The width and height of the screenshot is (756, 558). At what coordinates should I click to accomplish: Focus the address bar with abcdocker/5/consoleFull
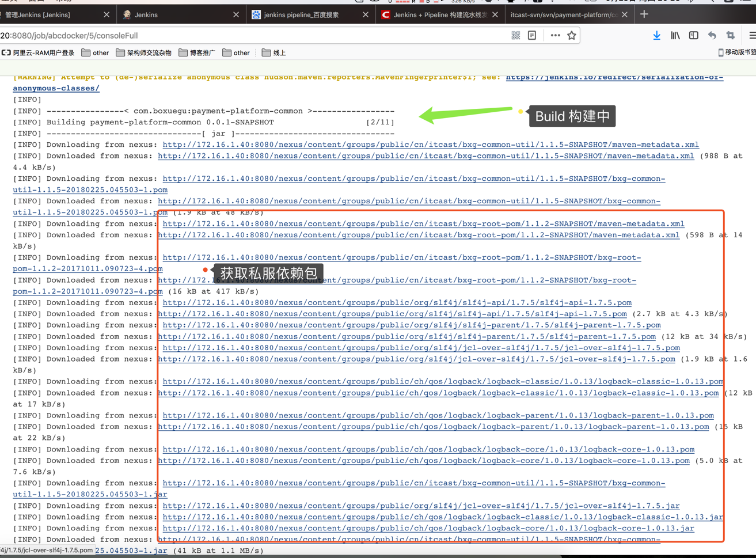pyautogui.click(x=253, y=36)
